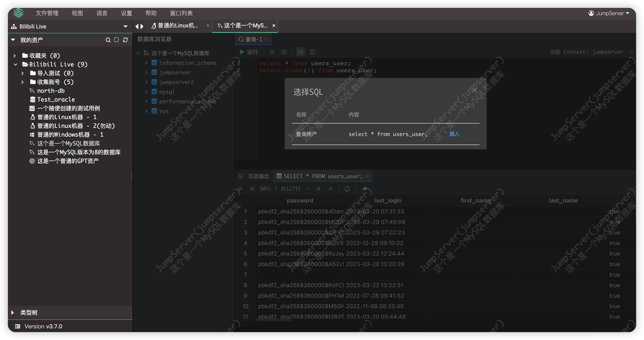
Task: Go to last page of results
Action: click(x=331, y=189)
